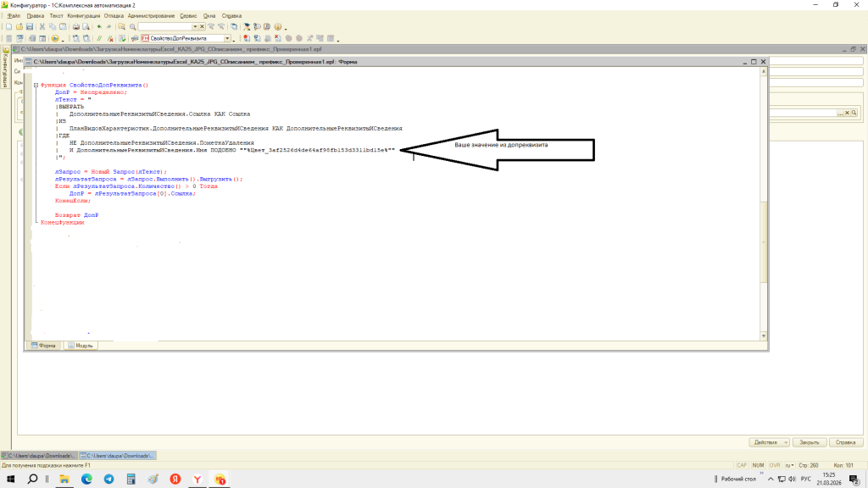The image size is (868, 488).
Task: Uncomment lines with the crossed-slashes icon
Action: (110, 39)
